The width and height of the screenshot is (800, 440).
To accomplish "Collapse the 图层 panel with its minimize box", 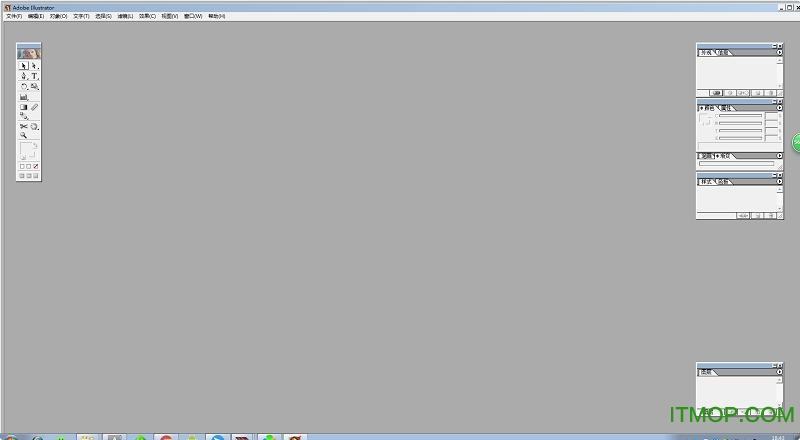I will (x=774, y=365).
